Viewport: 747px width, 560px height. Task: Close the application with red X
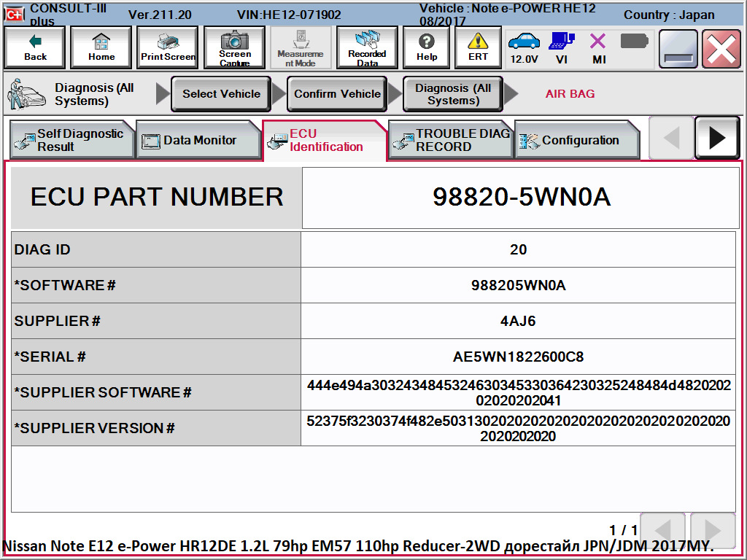721,49
